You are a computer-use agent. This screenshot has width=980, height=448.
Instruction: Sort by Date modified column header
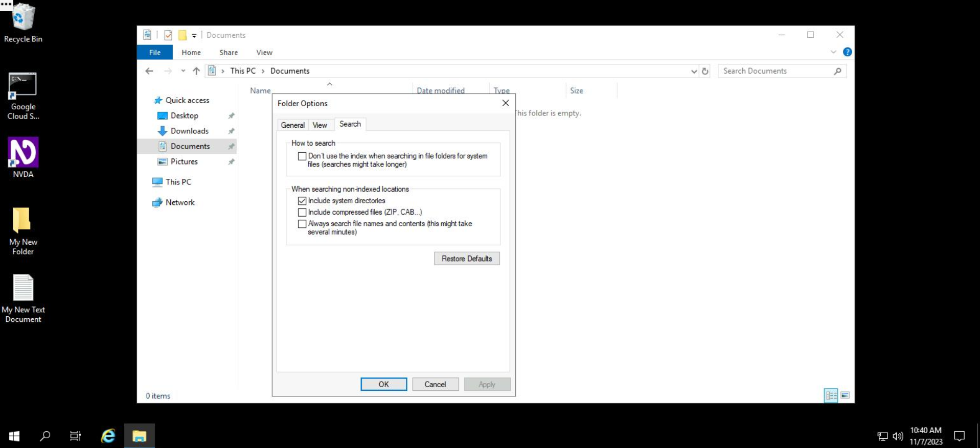[x=441, y=90]
